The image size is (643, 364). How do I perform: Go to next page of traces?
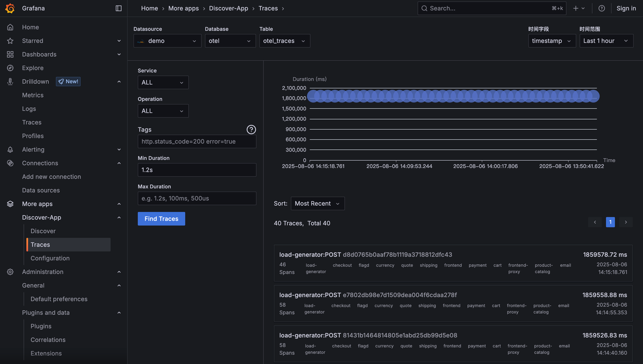pyautogui.click(x=626, y=222)
